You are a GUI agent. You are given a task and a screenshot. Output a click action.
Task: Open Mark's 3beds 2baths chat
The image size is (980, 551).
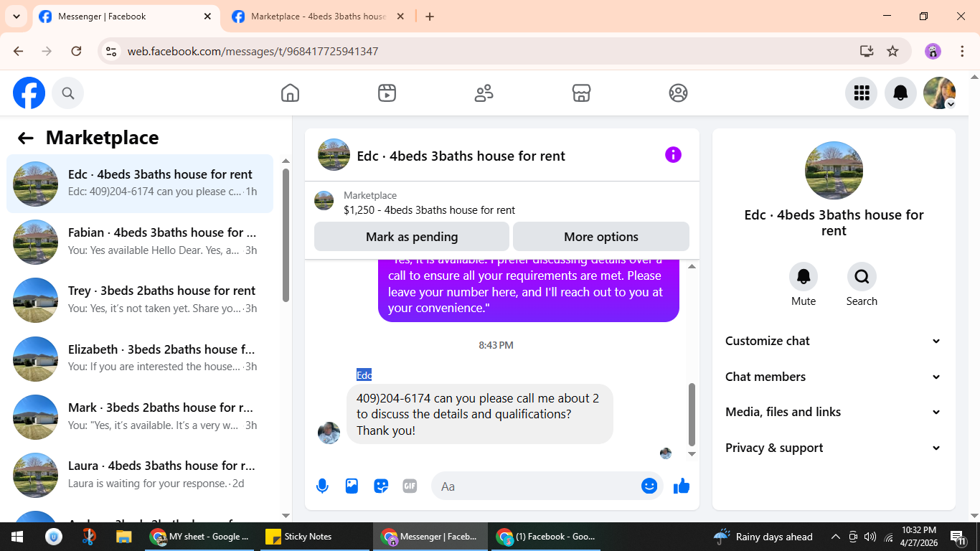(x=140, y=417)
